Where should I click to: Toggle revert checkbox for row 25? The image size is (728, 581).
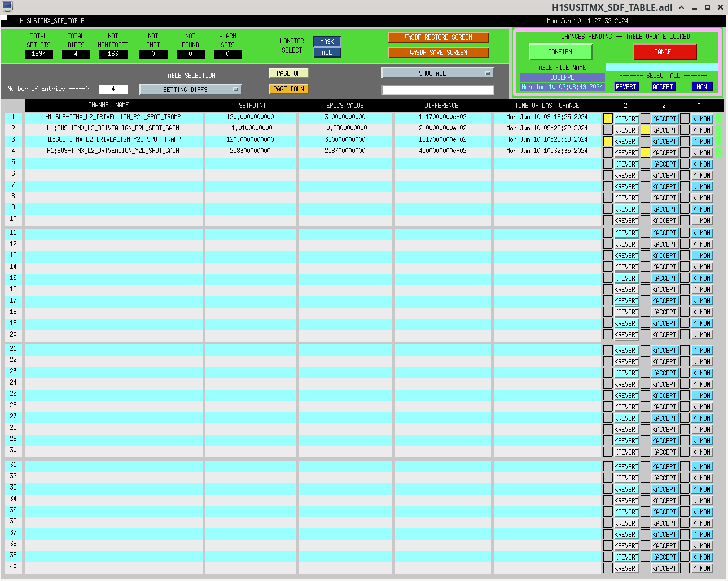[608, 395]
